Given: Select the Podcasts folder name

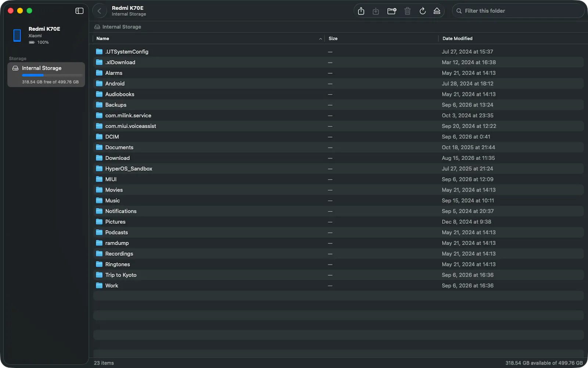Looking at the screenshot, I should [116, 233].
